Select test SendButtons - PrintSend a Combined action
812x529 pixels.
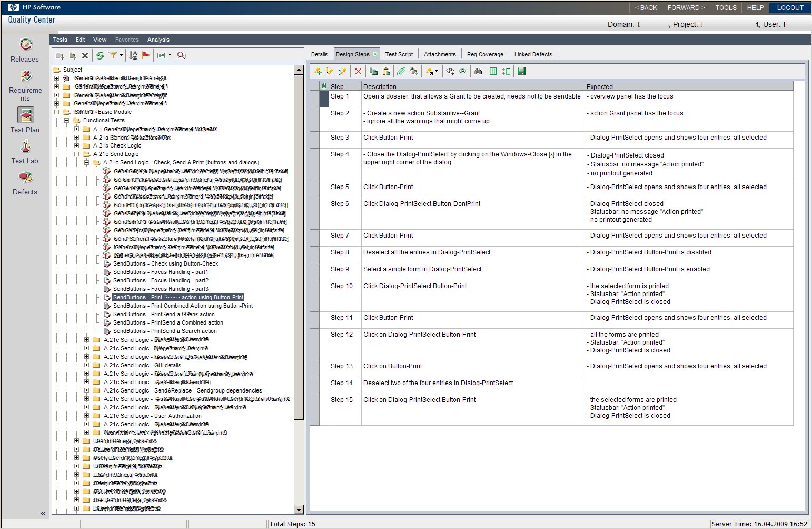pos(168,322)
